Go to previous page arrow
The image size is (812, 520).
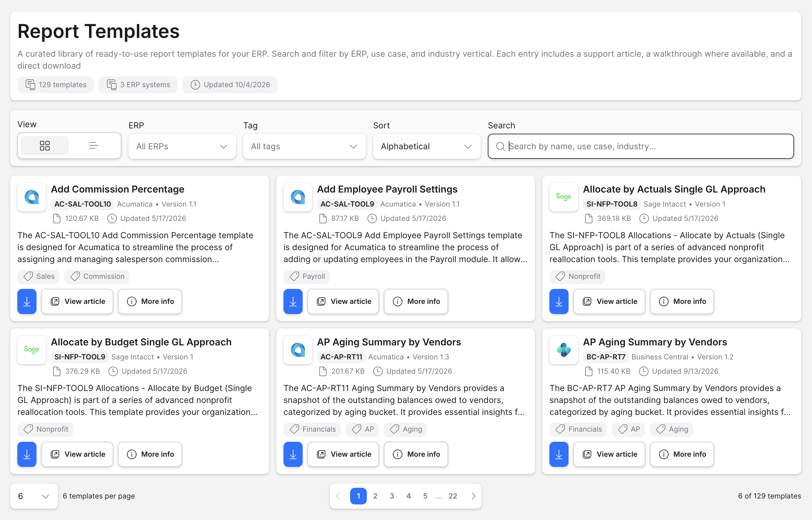pyautogui.click(x=338, y=496)
